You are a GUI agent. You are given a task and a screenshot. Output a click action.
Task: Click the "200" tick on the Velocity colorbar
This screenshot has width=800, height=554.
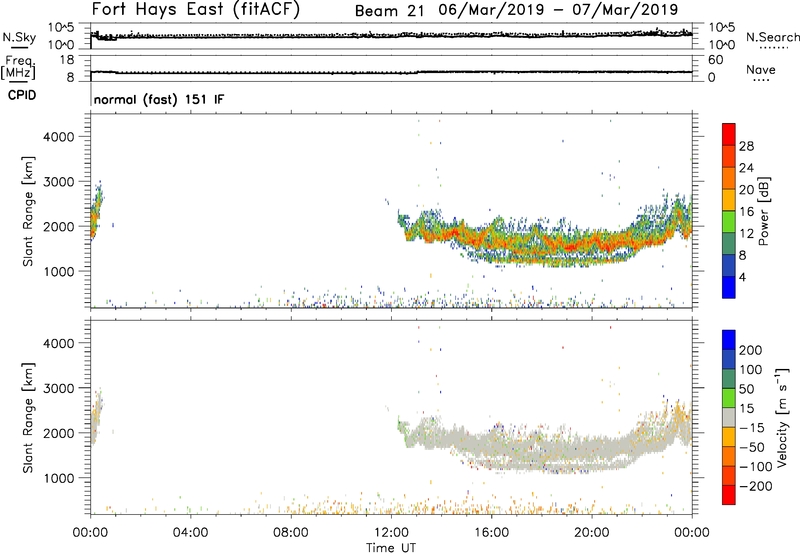coord(751,350)
